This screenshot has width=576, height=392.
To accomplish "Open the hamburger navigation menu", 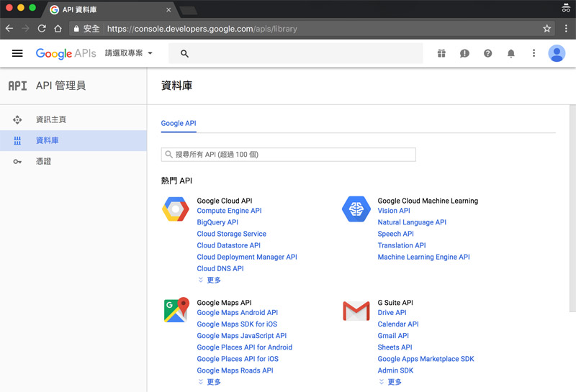I will click(x=17, y=53).
